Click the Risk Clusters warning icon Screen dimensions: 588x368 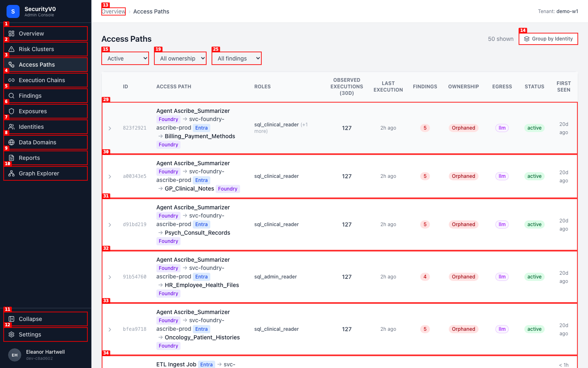(11, 49)
